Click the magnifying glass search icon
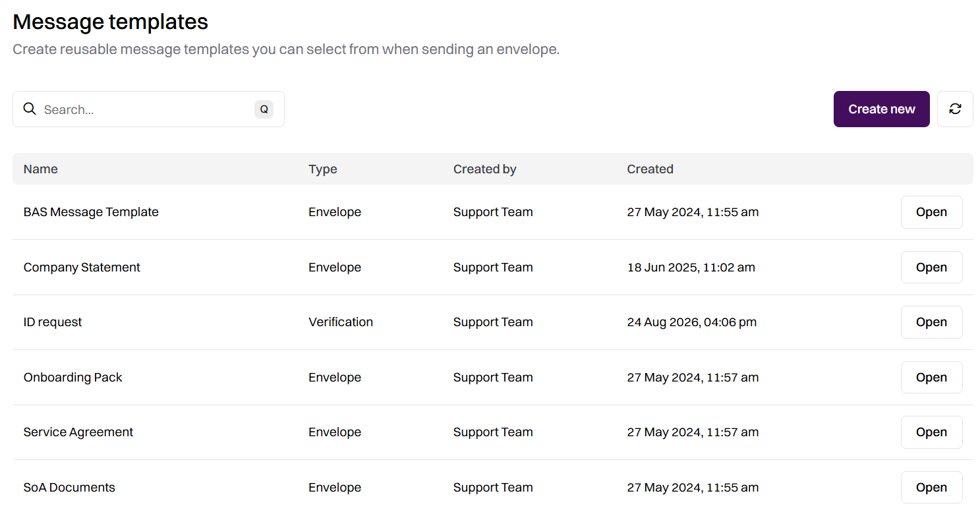The image size is (980, 514). [30, 109]
